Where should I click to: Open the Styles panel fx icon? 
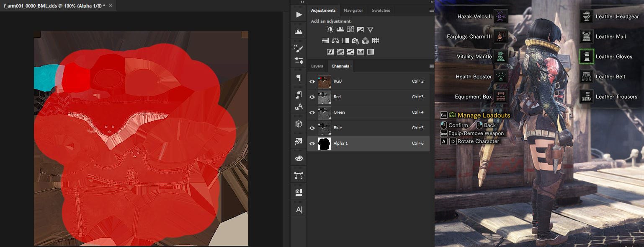click(x=299, y=142)
